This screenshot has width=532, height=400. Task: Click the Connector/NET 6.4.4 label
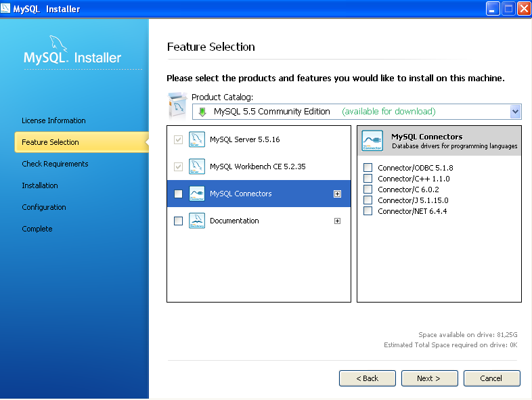click(412, 211)
